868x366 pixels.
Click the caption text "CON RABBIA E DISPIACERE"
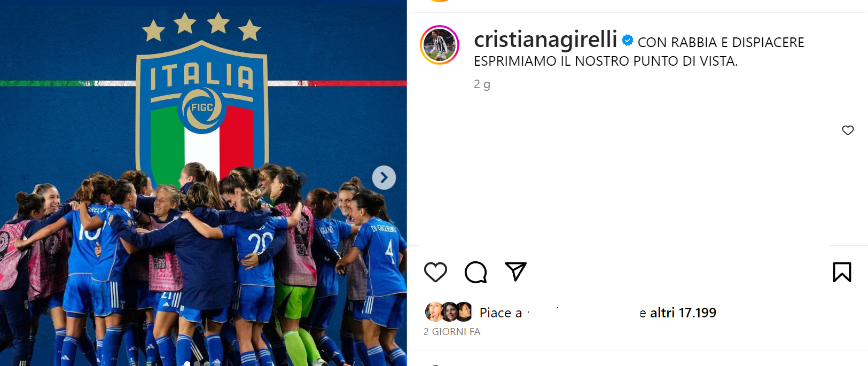click(721, 42)
